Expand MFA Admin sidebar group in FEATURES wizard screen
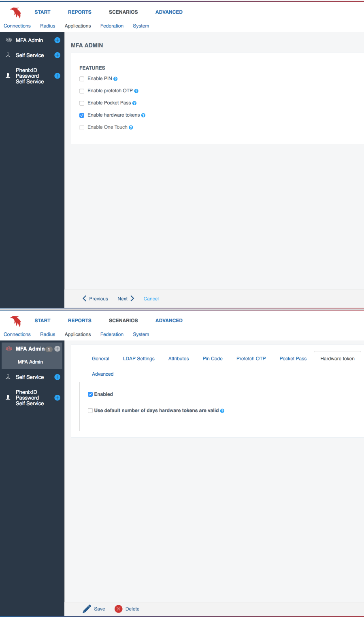Screen dimensions: 364x617 coord(29,40)
